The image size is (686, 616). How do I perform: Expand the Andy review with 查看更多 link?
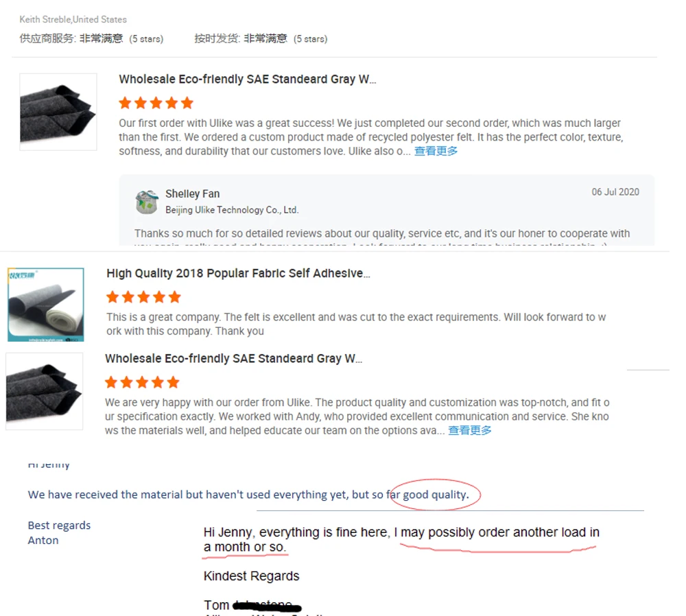(470, 431)
